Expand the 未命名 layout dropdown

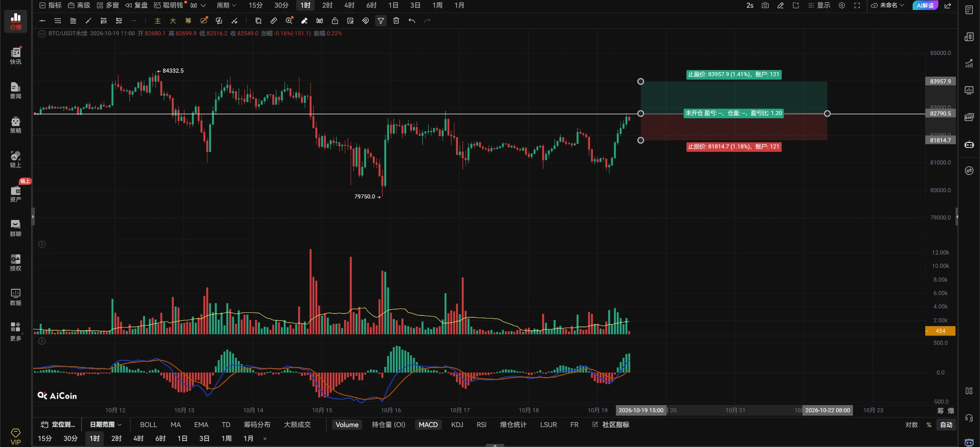coord(887,5)
